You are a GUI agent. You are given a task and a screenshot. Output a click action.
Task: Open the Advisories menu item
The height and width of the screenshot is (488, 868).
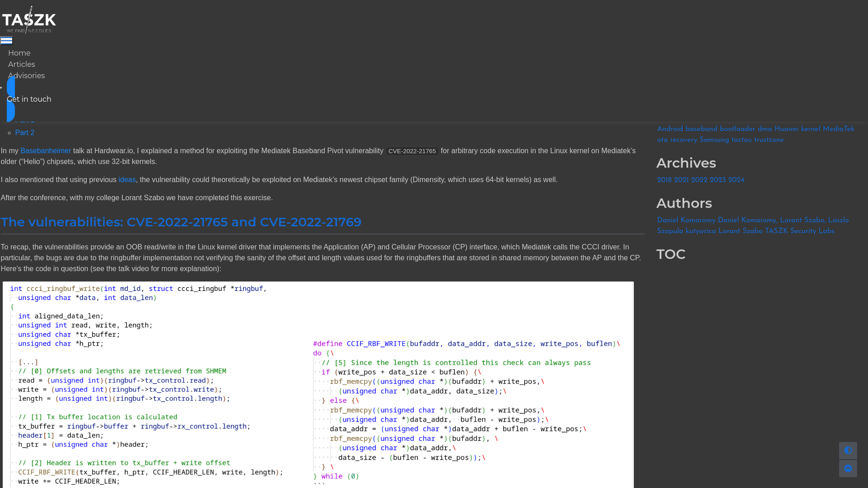(26, 76)
